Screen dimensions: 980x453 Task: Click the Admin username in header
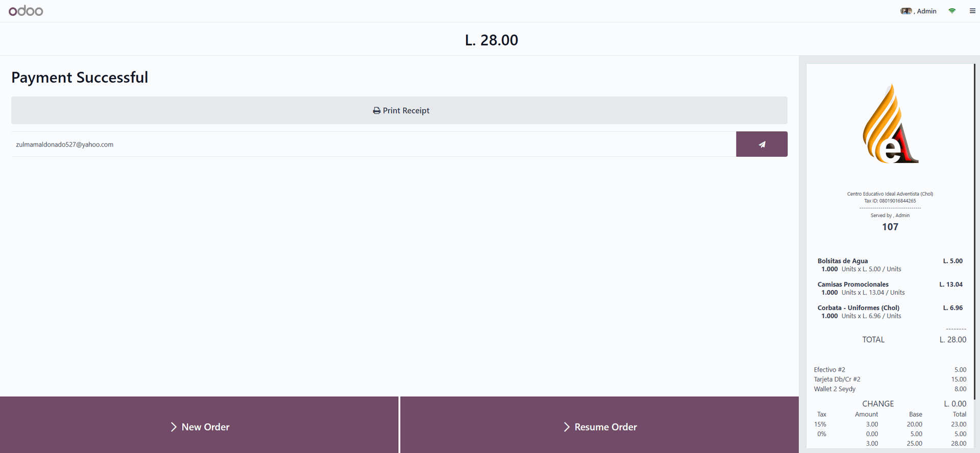point(926,11)
